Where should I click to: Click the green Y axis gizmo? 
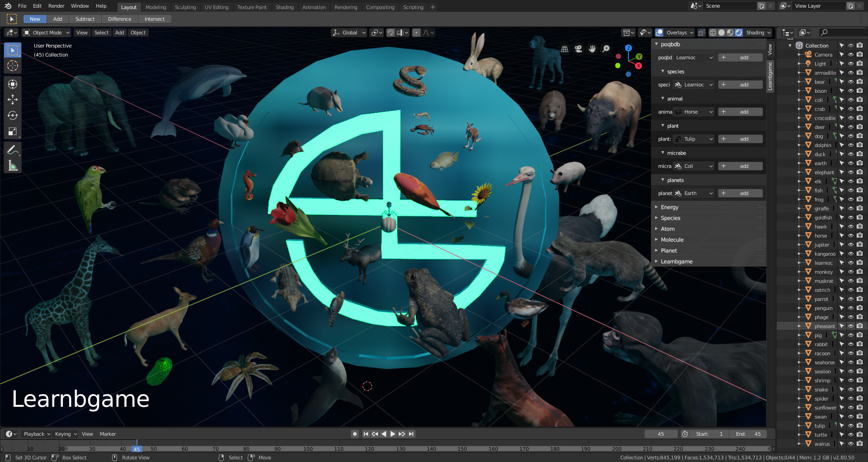(x=639, y=57)
